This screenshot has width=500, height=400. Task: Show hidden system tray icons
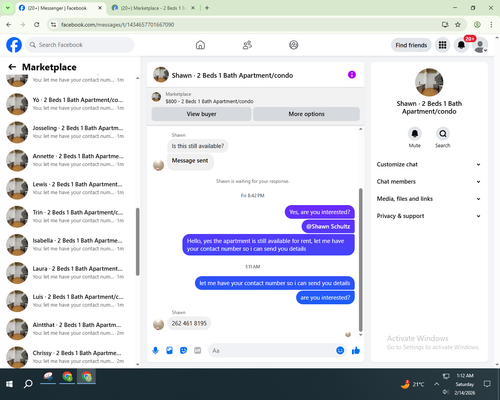click(x=436, y=384)
